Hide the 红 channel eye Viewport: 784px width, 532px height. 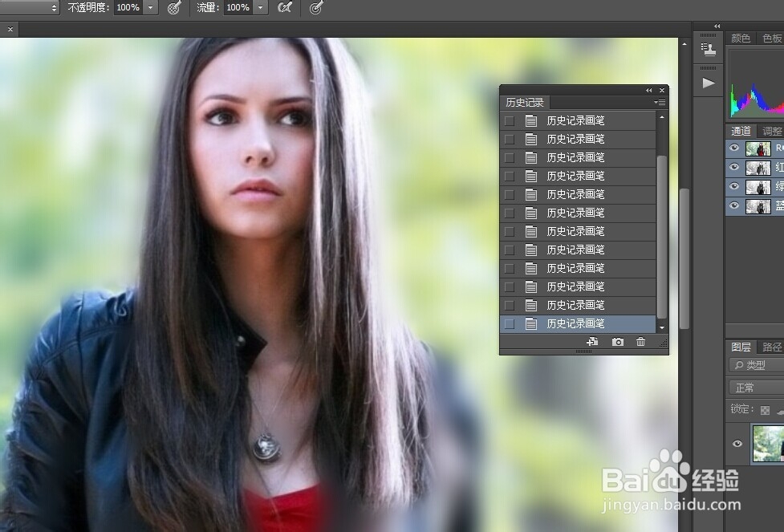734,167
